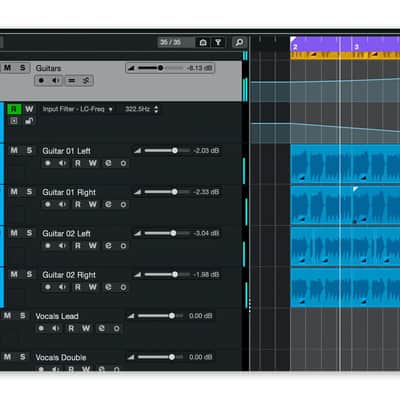Toggle group editing (=) on Guitars folder
The height and width of the screenshot is (400, 400).
click(71, 81)
